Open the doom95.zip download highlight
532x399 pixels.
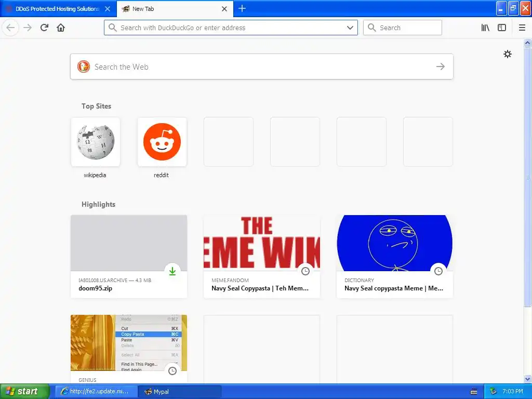(129, 257)
